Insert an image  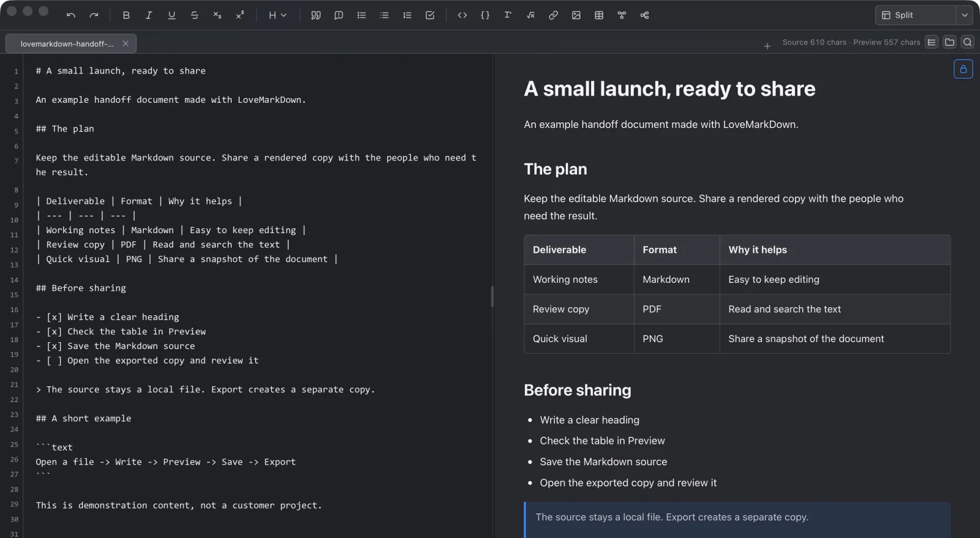576,15
